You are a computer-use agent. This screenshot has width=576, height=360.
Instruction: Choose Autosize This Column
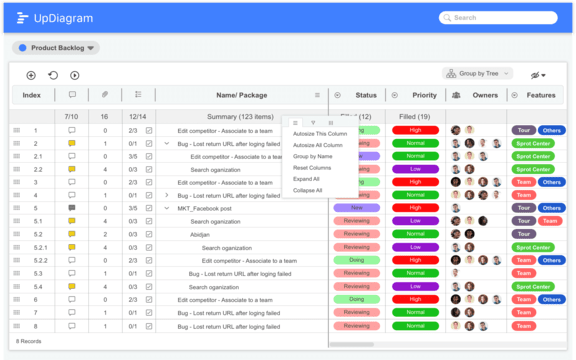(320, 134)
